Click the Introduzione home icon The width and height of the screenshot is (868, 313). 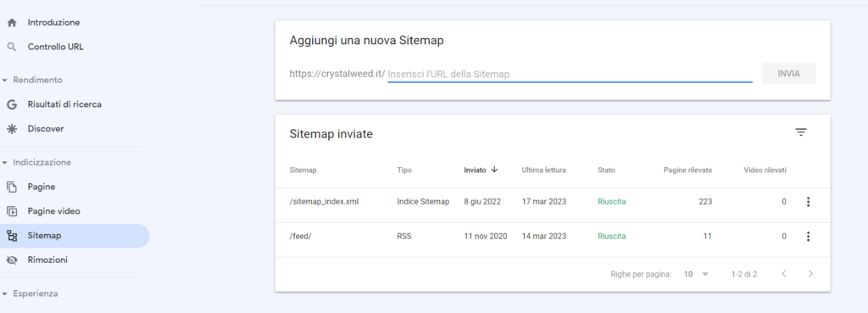pyautogui.click(x=12, y=23)
